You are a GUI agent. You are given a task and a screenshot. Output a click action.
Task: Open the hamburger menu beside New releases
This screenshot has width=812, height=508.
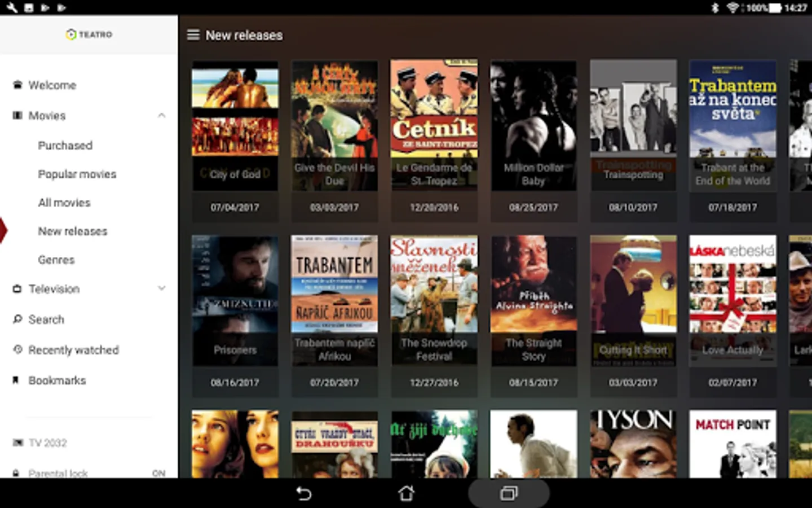[193, 35]
